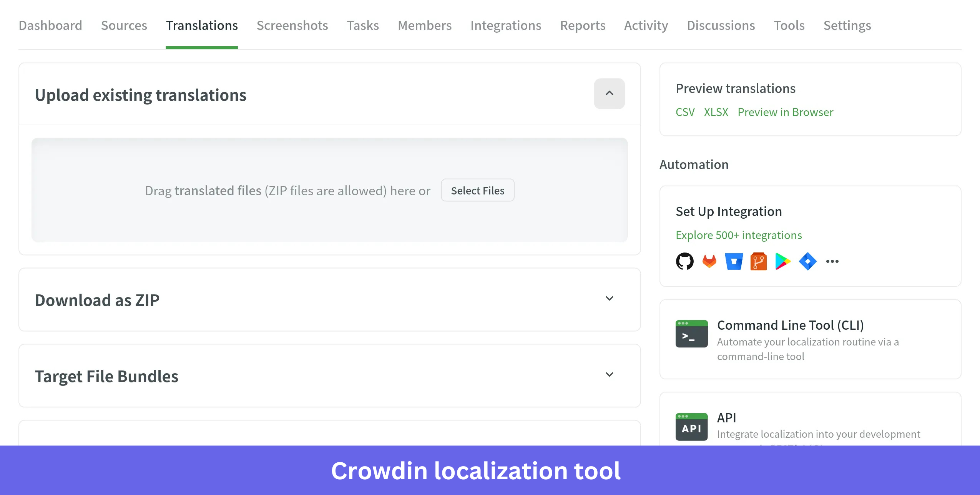The width and height of the screenshot is (980, 495).
Task: Go to the Dashboard tab
Action: click(x=50, y=25)
